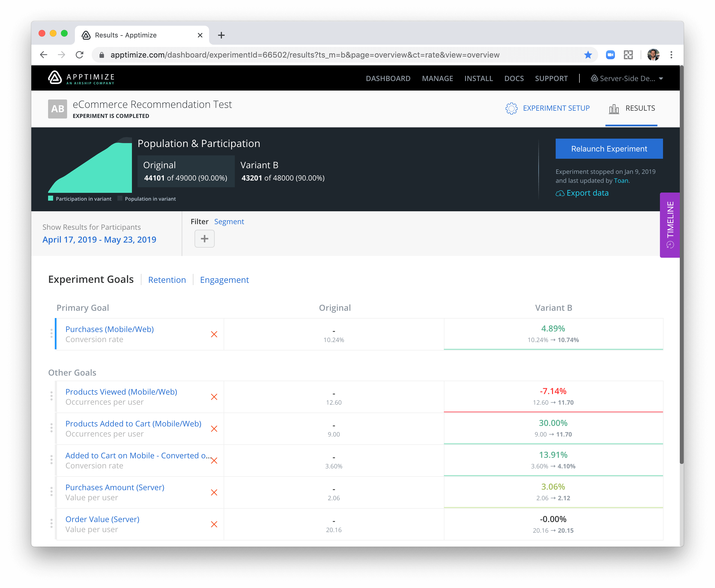Open the Products Added to Cart link
Viewport: 715px width, 588px height.
point(133,424)
